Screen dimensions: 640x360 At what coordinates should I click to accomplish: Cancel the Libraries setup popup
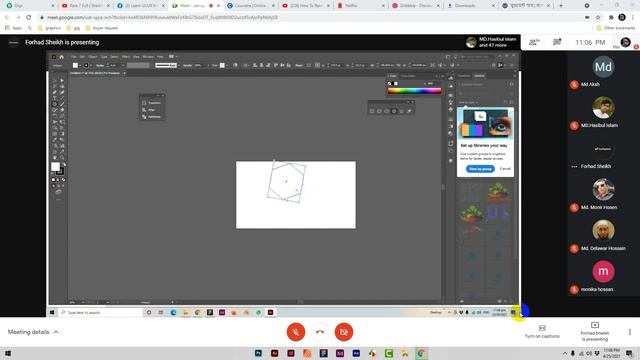coord(505,169)
